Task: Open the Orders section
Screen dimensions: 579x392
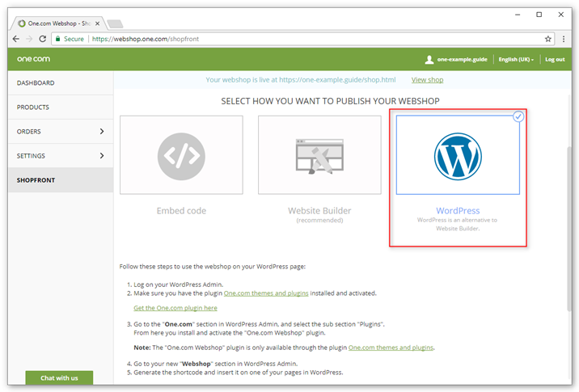Action: [61, 132]
